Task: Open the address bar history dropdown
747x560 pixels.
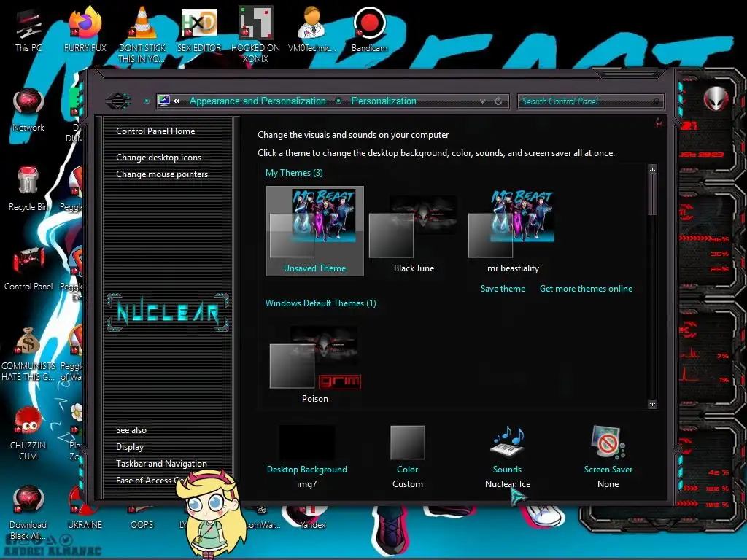Action: (483, 101)
